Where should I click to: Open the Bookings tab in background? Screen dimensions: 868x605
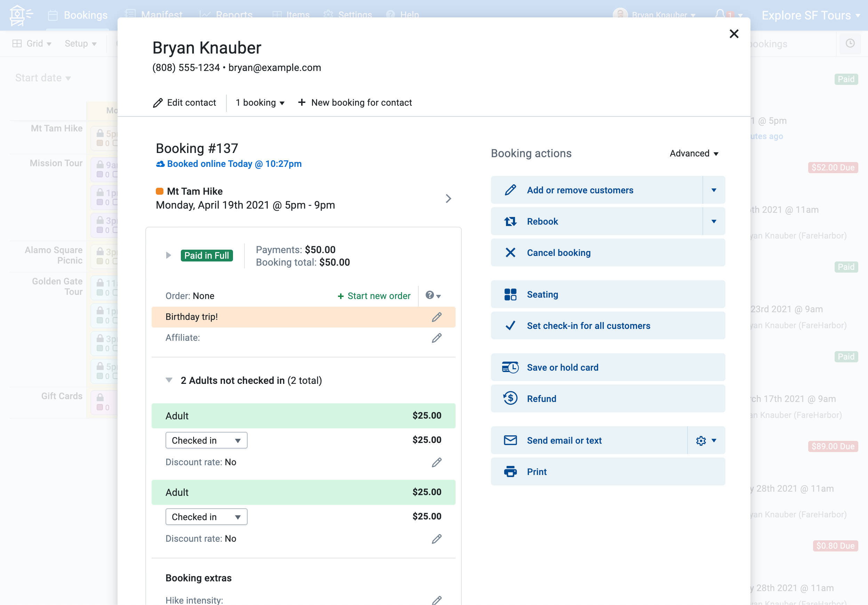tap(78, 15)
